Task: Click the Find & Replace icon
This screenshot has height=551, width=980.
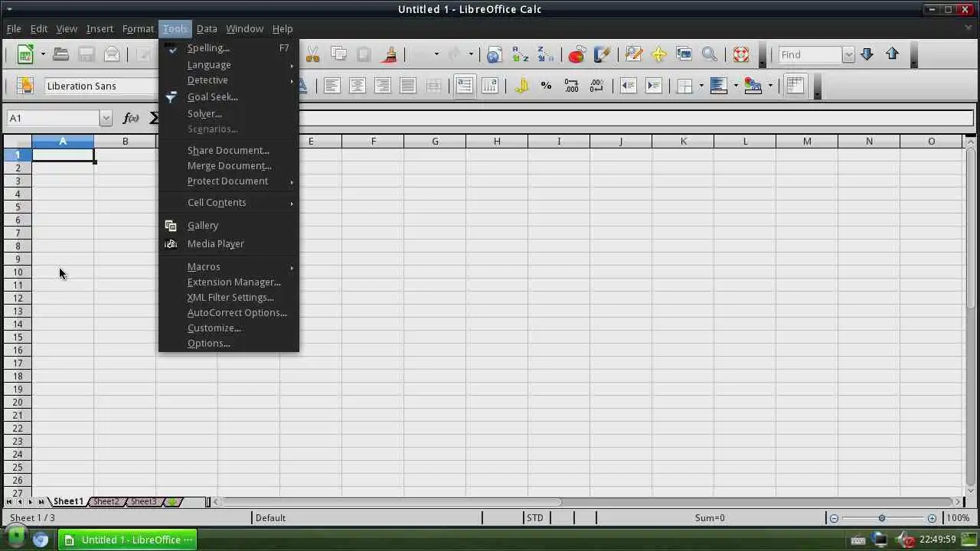Action: point(633,54)
